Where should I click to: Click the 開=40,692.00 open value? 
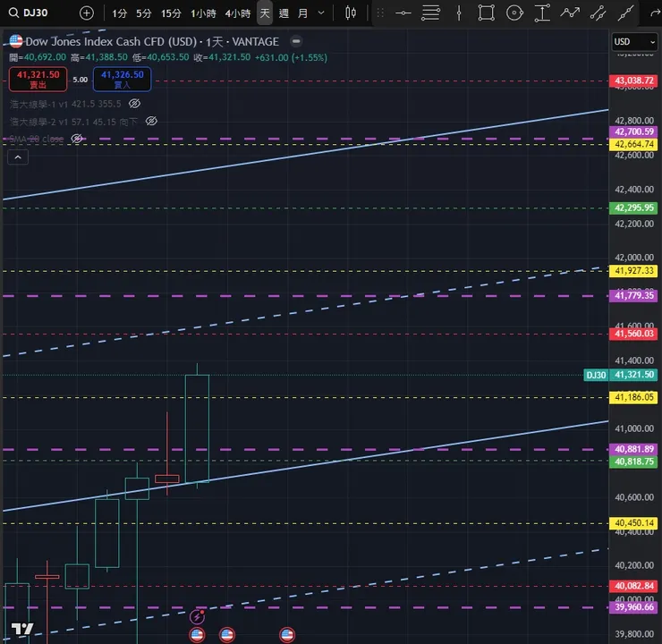click(x=38, y=57)
